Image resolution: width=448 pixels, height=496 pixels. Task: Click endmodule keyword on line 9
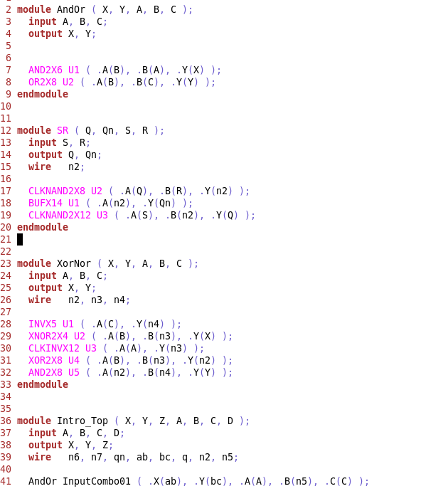pyautogui.click(x=43, y=94)
